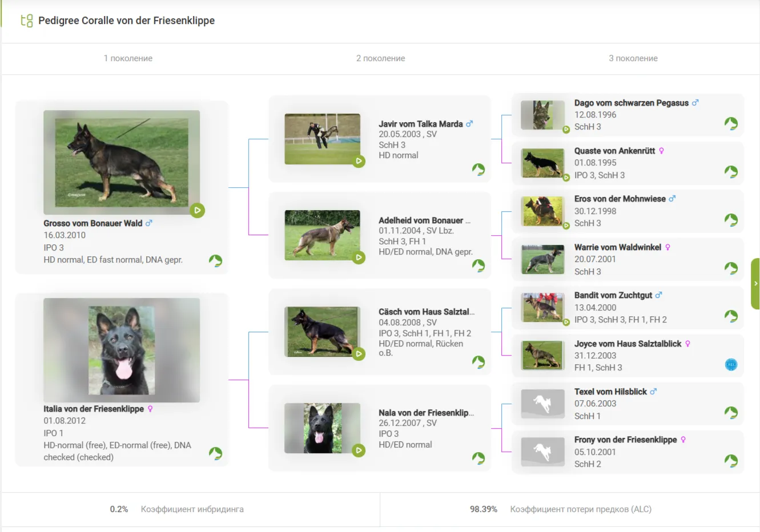Image resolution: width=760 pixels, height=532 pixels.
Task: Click the pedigree tree icon beside the title
Action: pos(26,21)
